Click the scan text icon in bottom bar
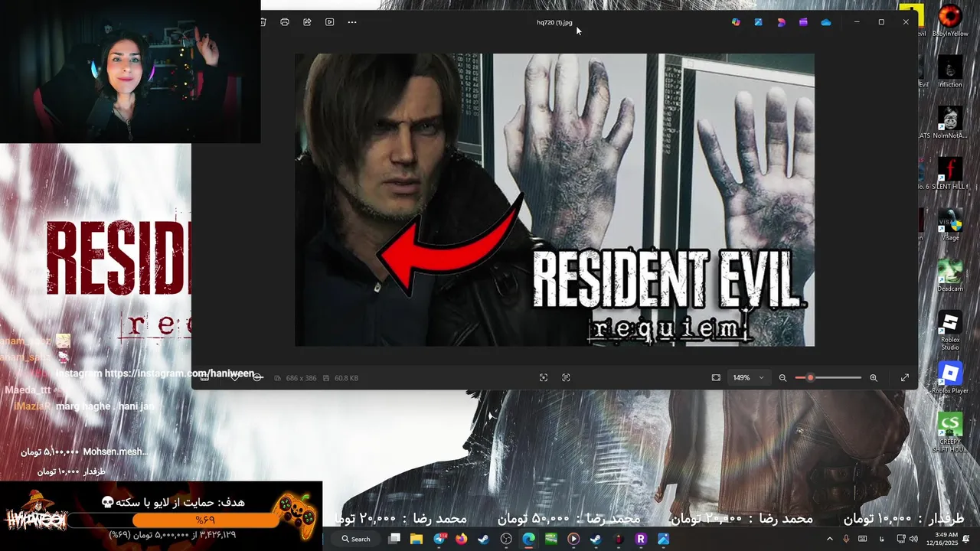This screenshot has height=551, width=980. (x=566, y=378)
